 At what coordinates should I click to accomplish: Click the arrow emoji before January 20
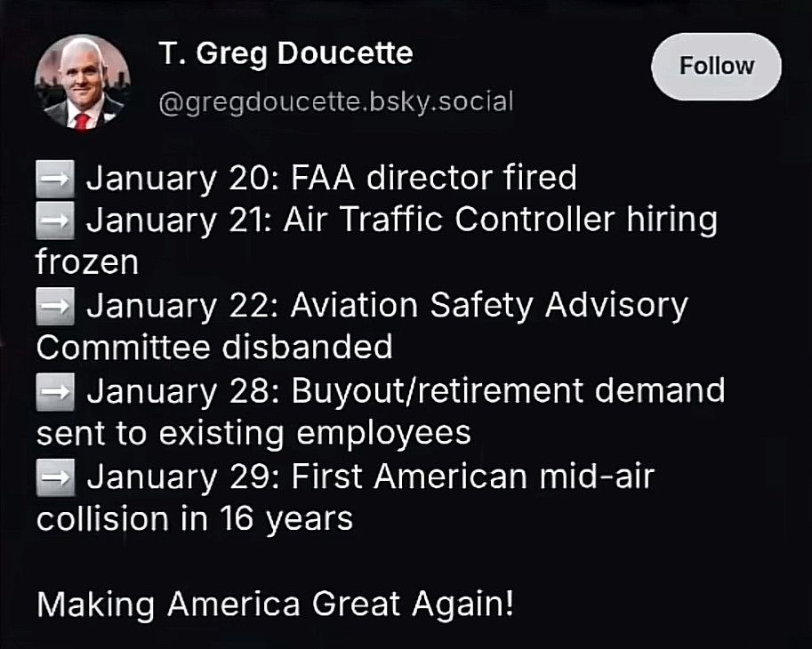coord(55,179)
